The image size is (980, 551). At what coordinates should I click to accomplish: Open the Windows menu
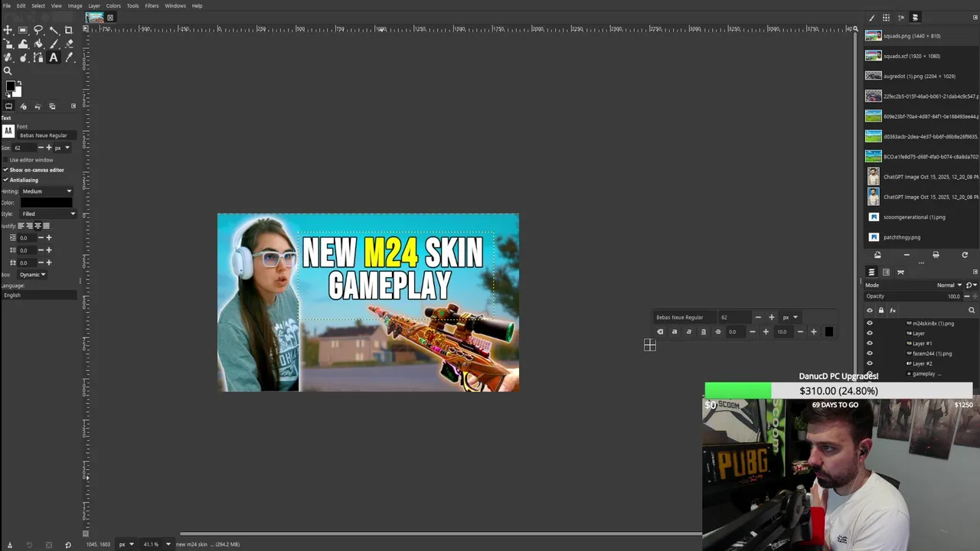point(175,5)
